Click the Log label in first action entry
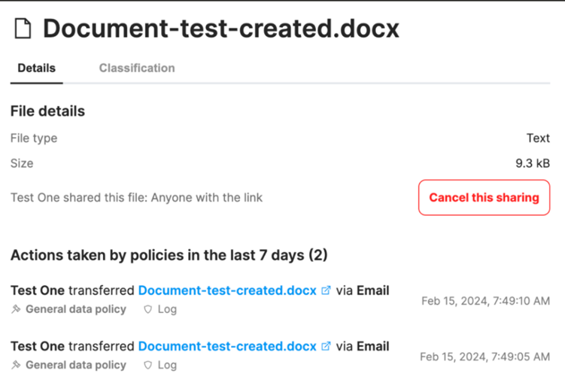Screen dimensions: 565x392 [x=167, y=309]
